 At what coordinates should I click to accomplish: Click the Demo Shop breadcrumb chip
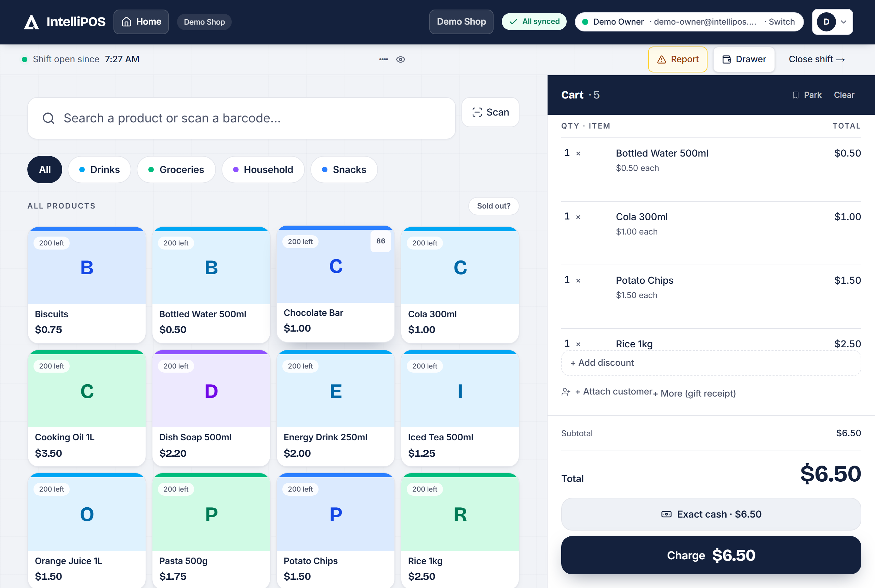click(204, 22)
